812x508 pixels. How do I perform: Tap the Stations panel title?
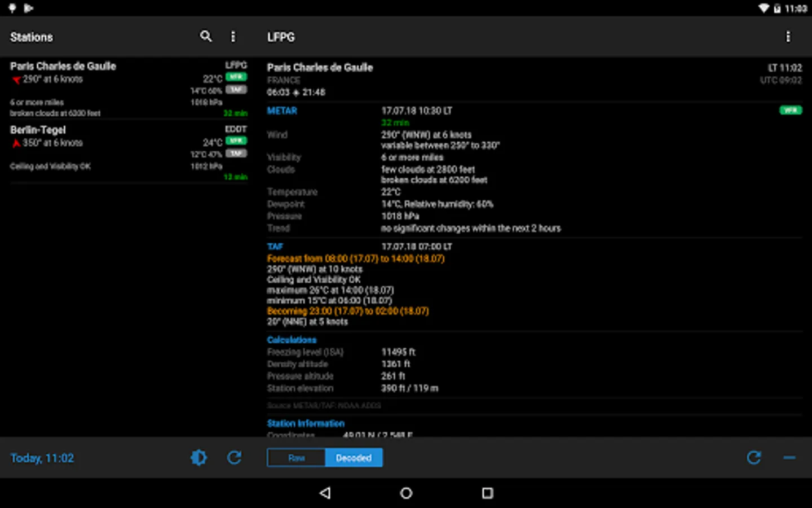[x=32, y=37]
